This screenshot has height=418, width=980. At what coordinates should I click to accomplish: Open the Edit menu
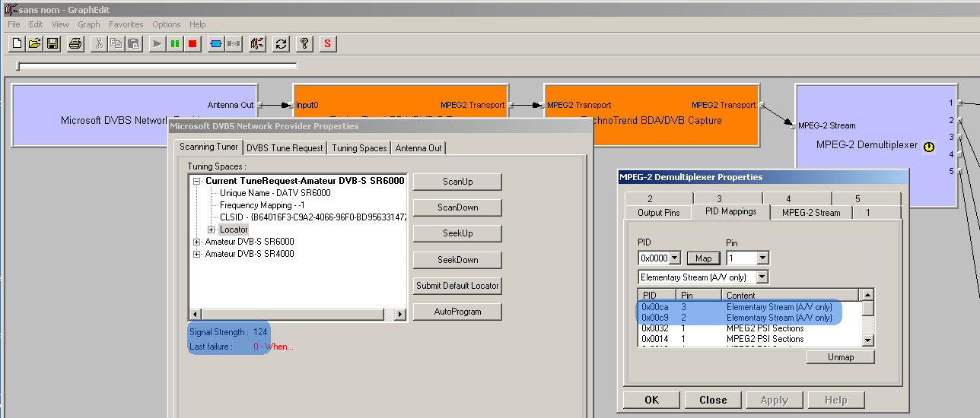(36, 24)
